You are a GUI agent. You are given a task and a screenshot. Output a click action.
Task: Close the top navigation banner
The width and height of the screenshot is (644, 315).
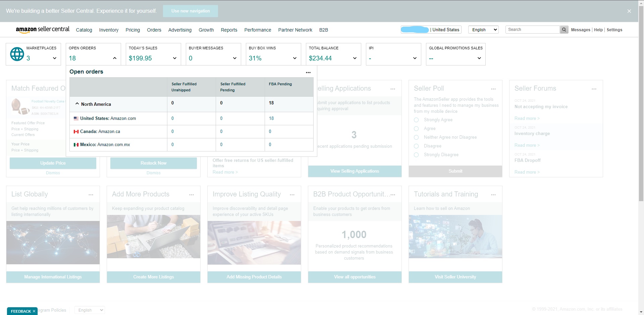(x=629, y=11)
